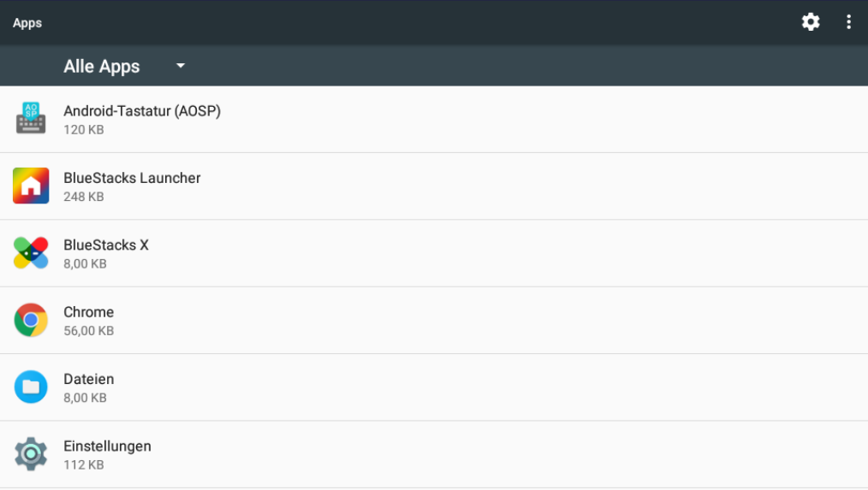
Task: Select the Chrome app label
Action: 88,312
